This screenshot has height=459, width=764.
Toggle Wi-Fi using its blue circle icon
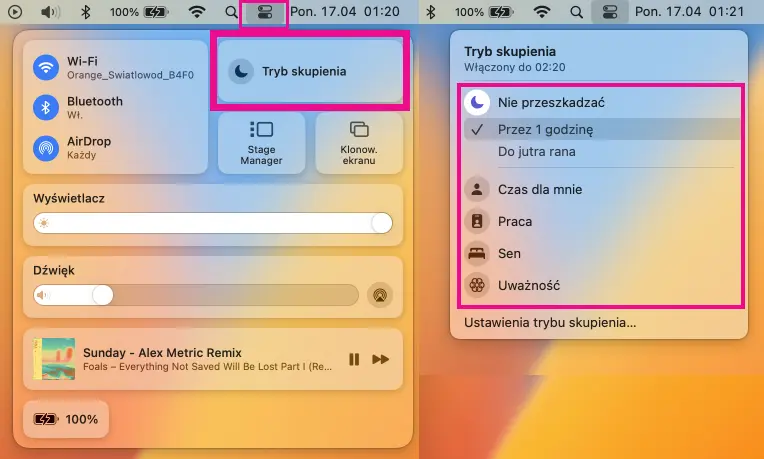[46, 67]
